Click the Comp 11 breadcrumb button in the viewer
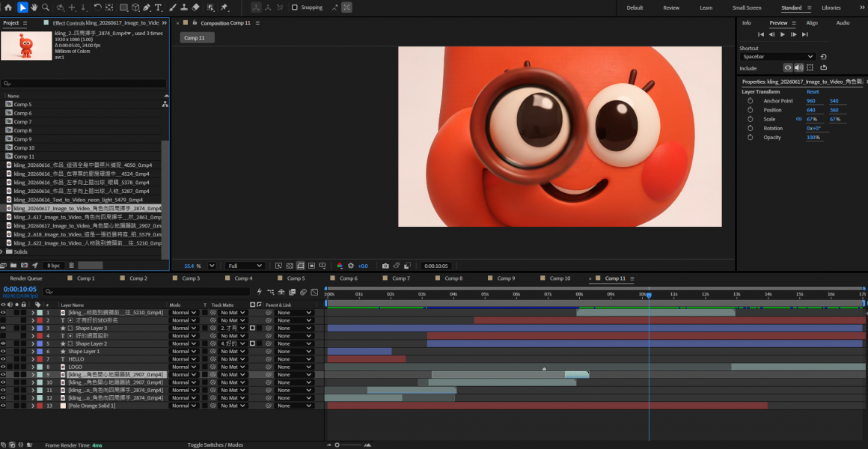This screenshot has height=449, width=868. pyautogui.click(x=197, y=37)
